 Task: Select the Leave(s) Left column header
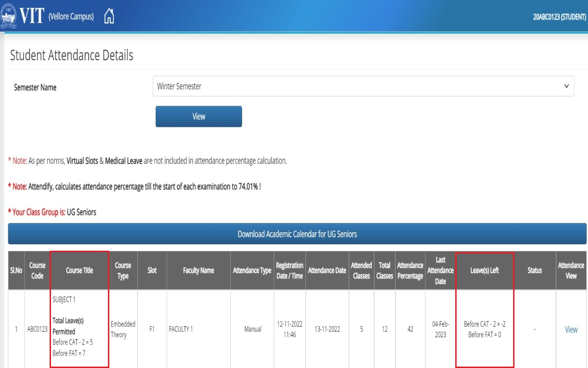click(485, 270)
